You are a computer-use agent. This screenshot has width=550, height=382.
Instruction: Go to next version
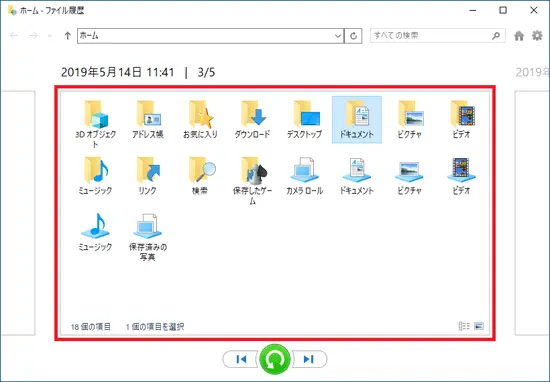click(x=309, y=359)
